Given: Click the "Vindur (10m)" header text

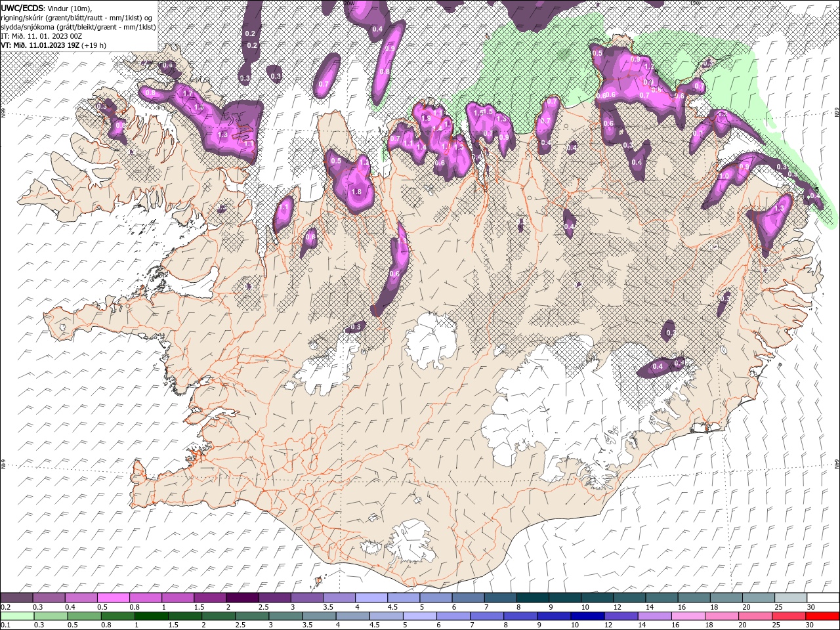Looking at the screenshot, I should (x=70, y=8).
